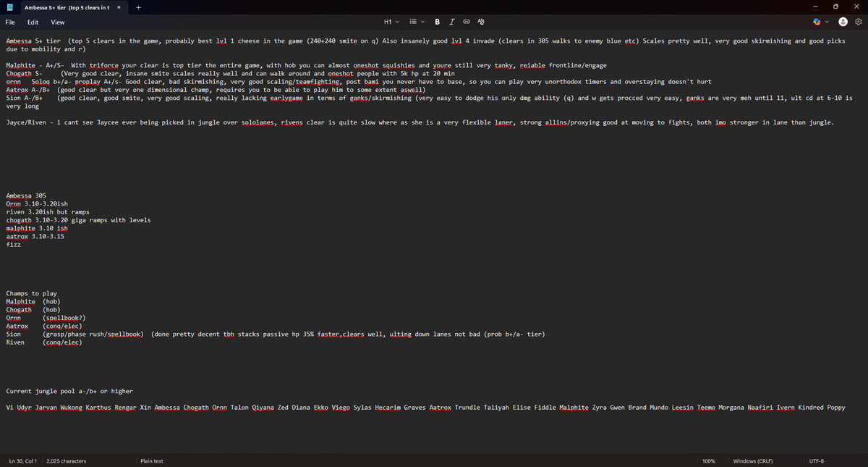The height and width of the screenshot is (467, 868).
Task: Click 'Sion A-/B+' tier line start
Action: (26, 98)
